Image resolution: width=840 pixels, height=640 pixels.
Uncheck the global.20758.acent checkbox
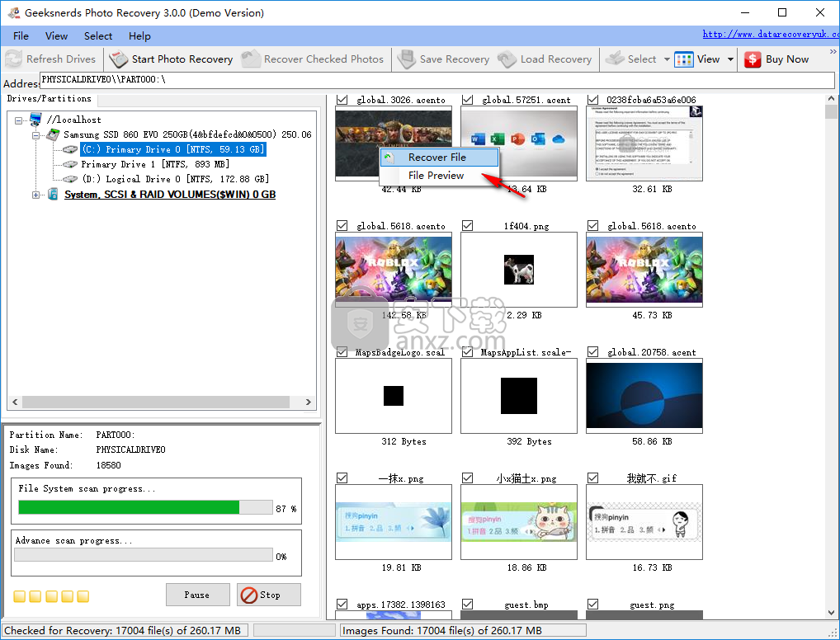pos(592,352)
